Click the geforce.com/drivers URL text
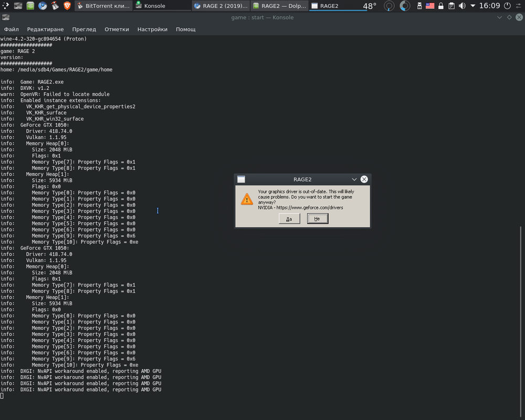 click(x=310, y=208)
